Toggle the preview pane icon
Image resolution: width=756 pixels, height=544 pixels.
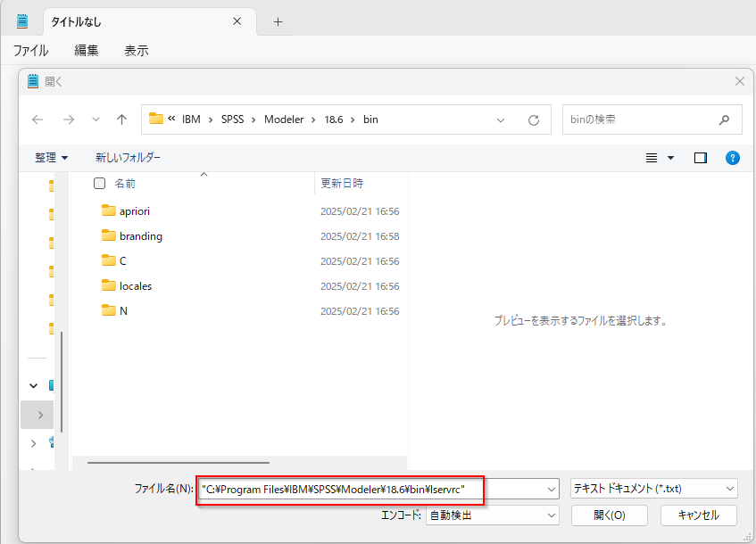point(701,158)
